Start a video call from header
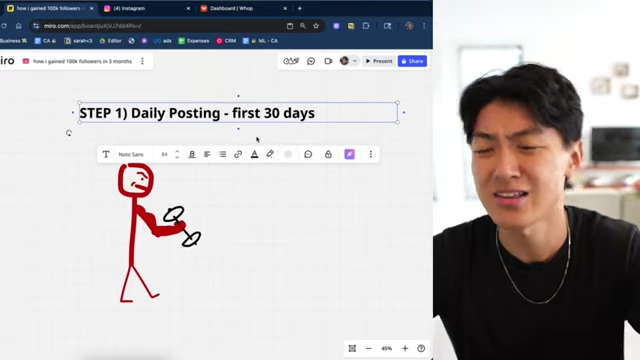The height and width of the screenshot is (360, 640). (328, 61)
